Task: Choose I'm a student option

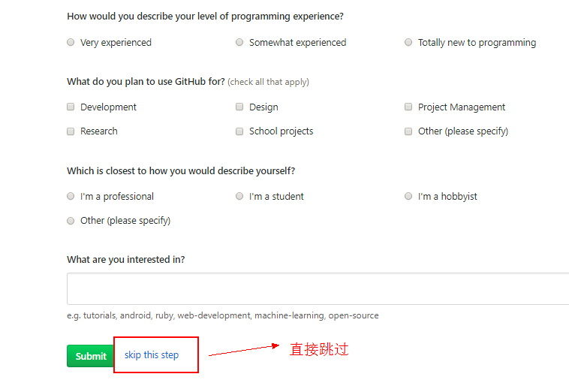Action: (x=239, y=197)
